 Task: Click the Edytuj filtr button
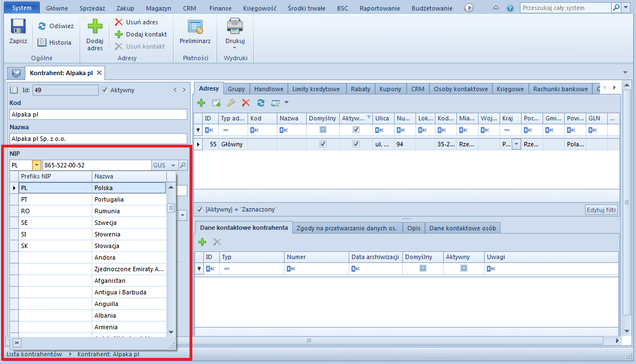click(x=602, y=209)
